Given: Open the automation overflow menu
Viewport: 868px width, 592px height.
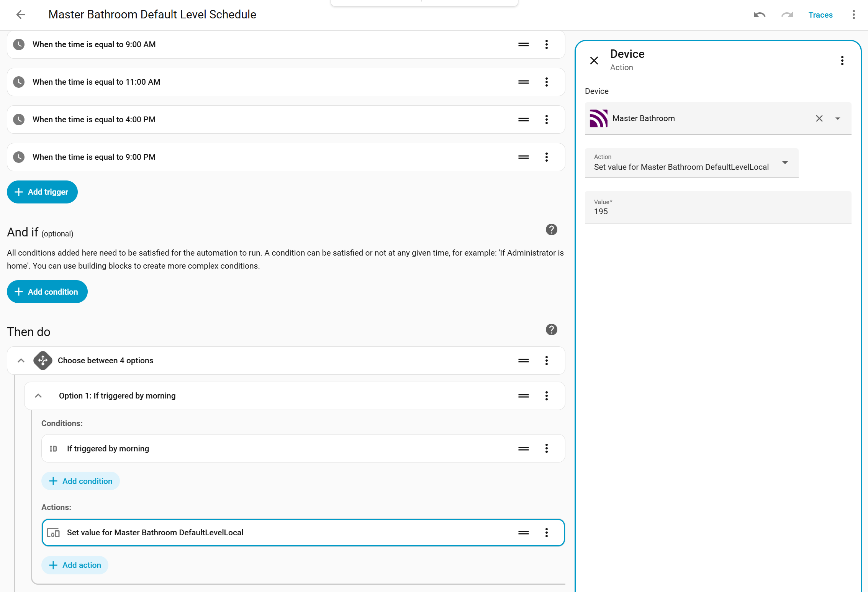Looking at the screenshot, I should tap(853, 15).
